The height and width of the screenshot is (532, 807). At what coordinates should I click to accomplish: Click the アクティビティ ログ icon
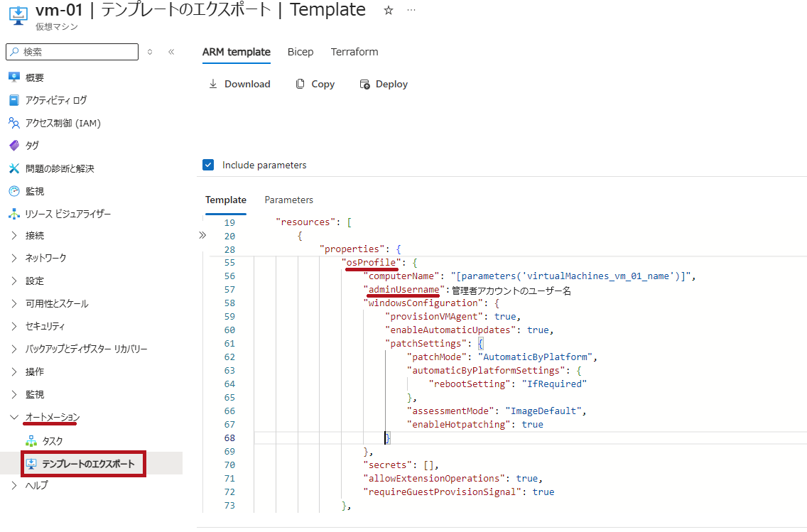click(14, 100)
